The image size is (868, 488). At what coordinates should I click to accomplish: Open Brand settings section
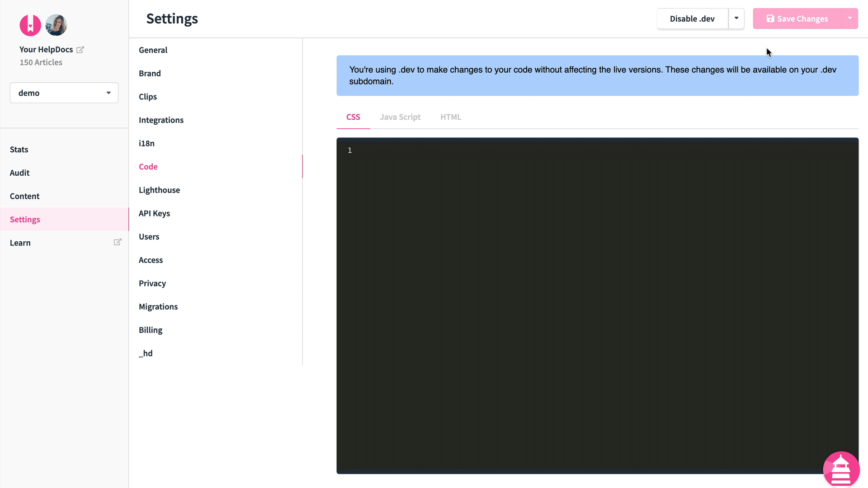click(x=150, y=73)
